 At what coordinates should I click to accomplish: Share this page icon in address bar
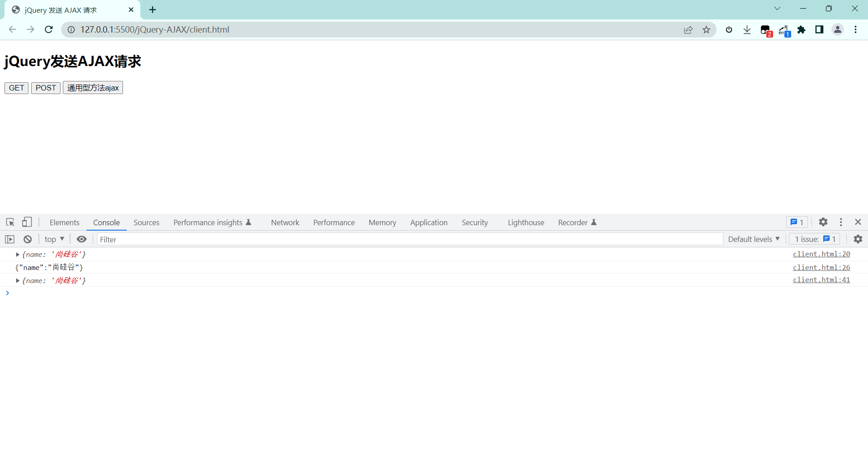(x=688, y=30)
